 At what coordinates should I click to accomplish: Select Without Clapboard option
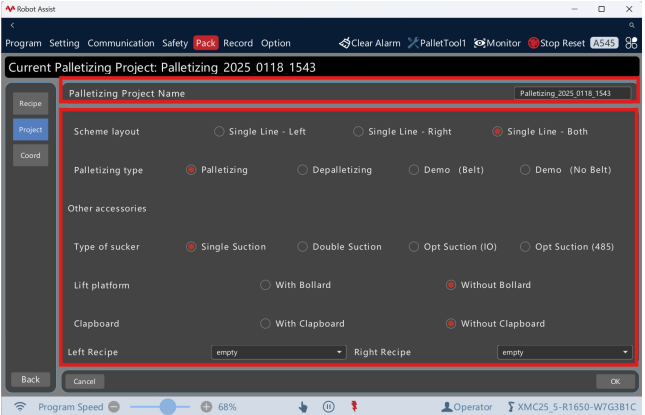point(451,324)
